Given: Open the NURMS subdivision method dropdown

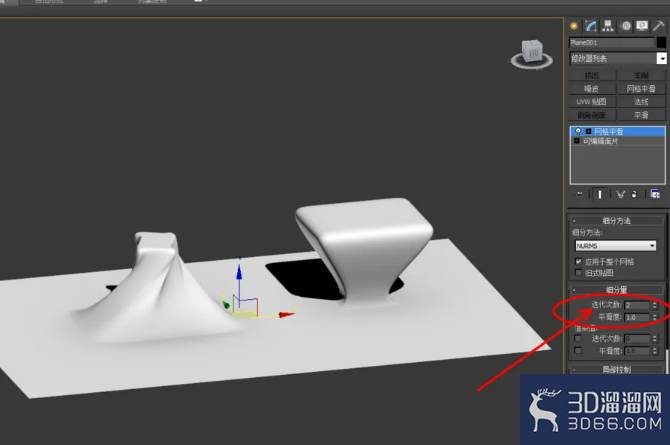Looking at the screenshot, I should (615, 245).
